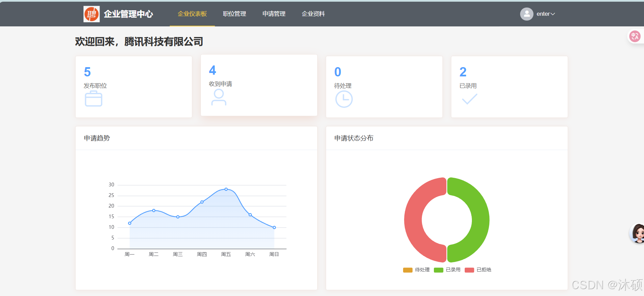Click the red 已拒绝 donut segment
This screenshot has width=644, height=296.
point(413,220)
